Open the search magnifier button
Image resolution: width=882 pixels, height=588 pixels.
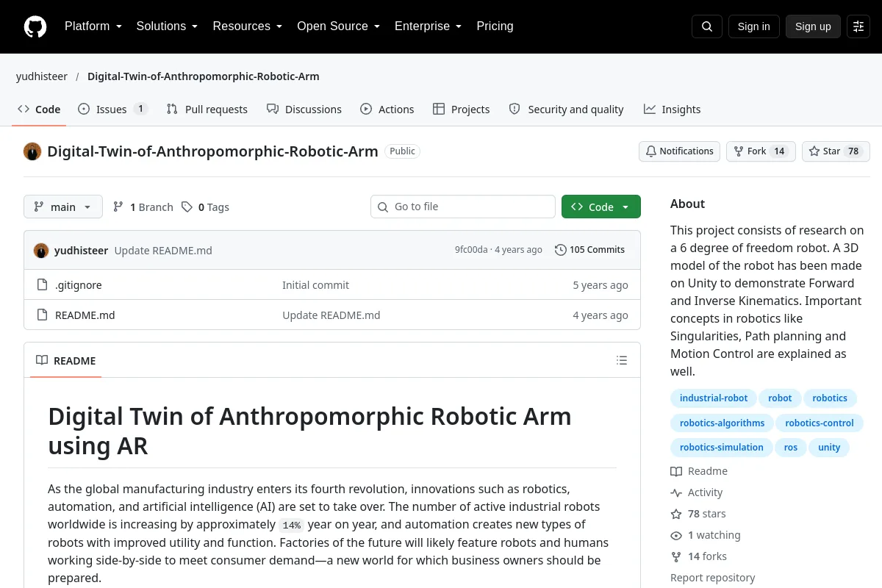[x=707, y=26]
